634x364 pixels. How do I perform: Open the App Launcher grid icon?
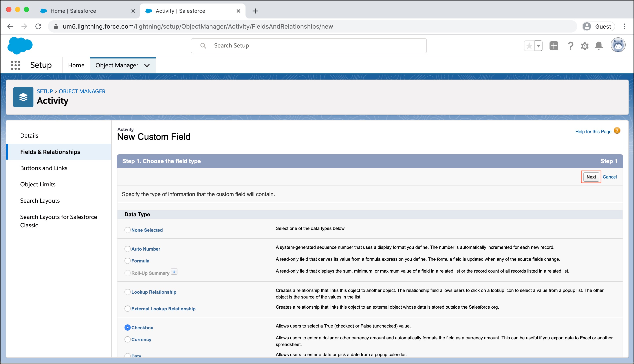(16, 65)
